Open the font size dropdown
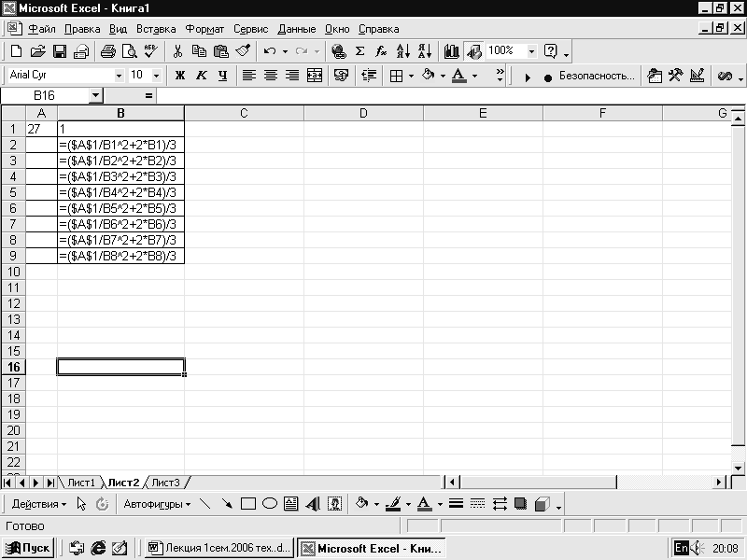 pyautogui.click(x=156, y=76)
